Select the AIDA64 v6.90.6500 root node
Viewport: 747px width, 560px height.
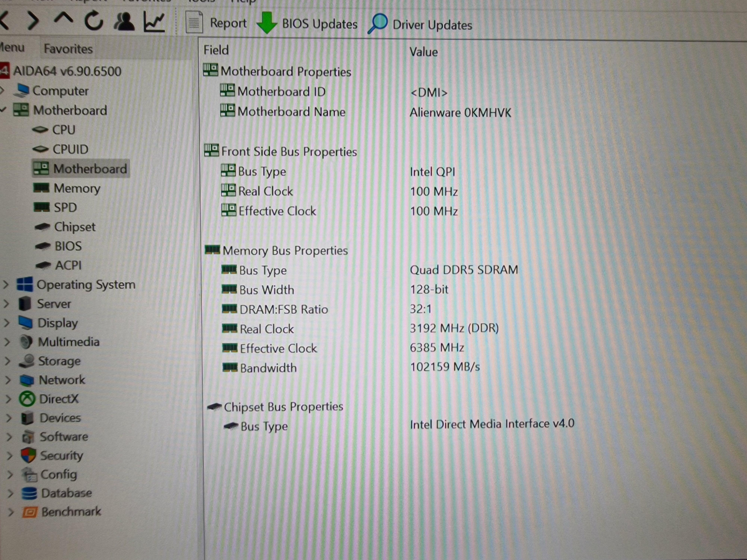pos(67,71)
